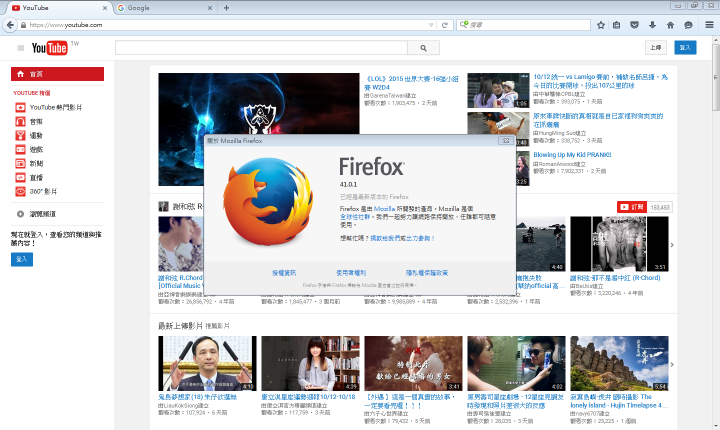Click the YouTube magnifier search button
Viewport: 720px width, 430px height.
pos(423,48)
